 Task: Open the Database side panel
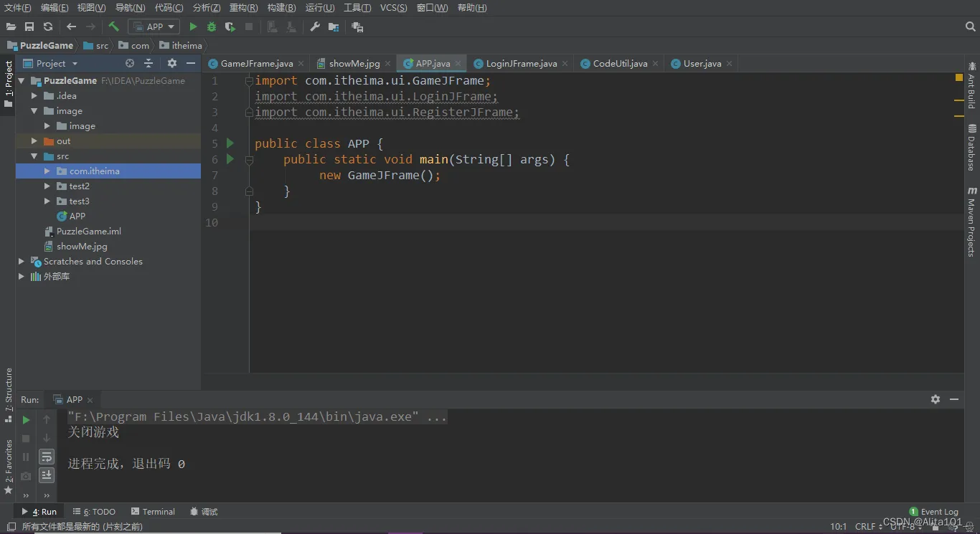(971, 148)
